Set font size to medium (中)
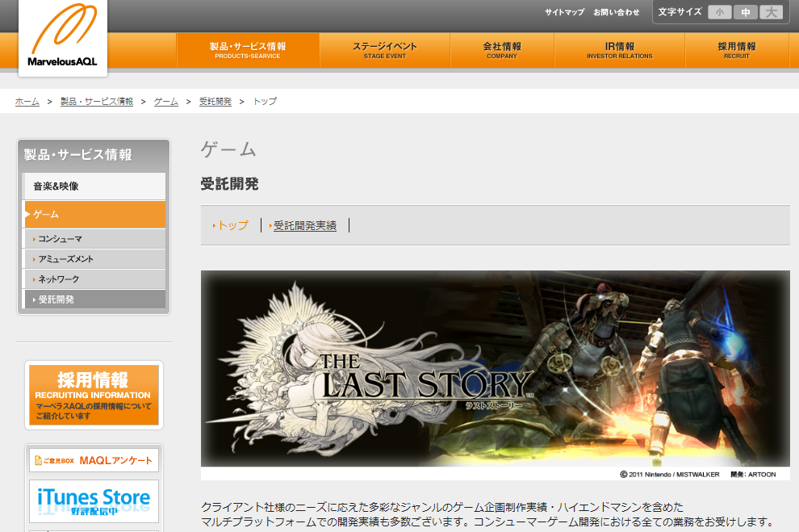799x532 pixels. (x=746, y=12)
